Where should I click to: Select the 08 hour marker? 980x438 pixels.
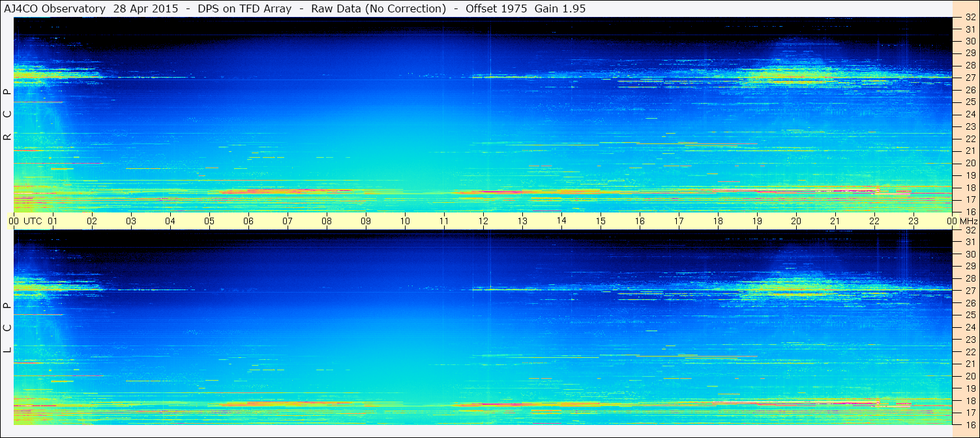point(327,221)
